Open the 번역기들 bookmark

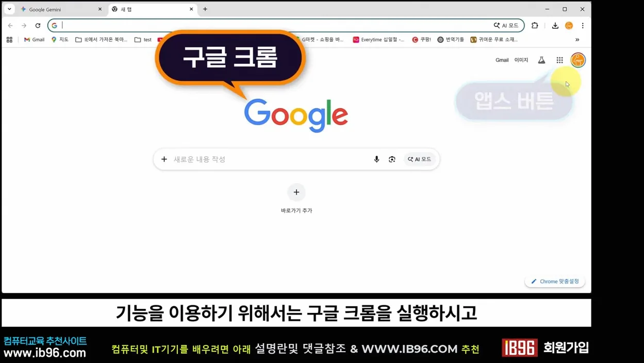[x=451, y=40]
